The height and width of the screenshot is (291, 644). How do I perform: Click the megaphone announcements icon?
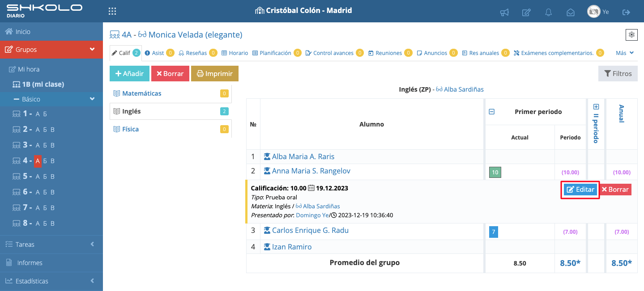pos(504,13)
